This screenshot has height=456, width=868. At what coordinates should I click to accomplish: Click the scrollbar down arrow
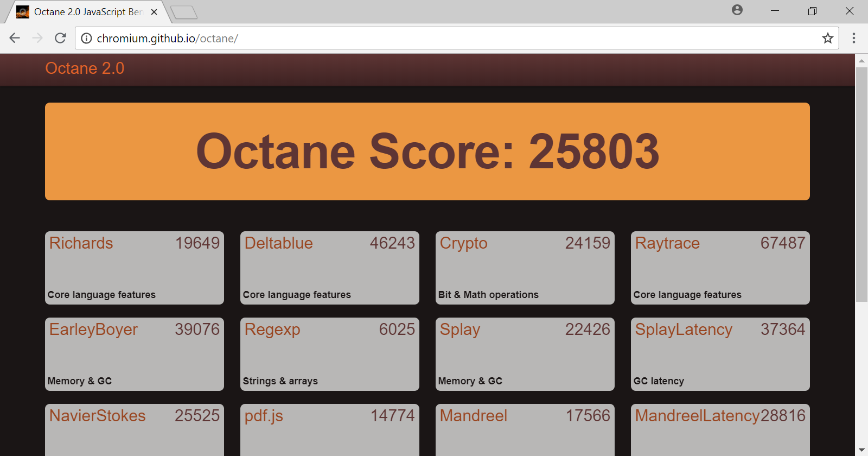point(861,450)
